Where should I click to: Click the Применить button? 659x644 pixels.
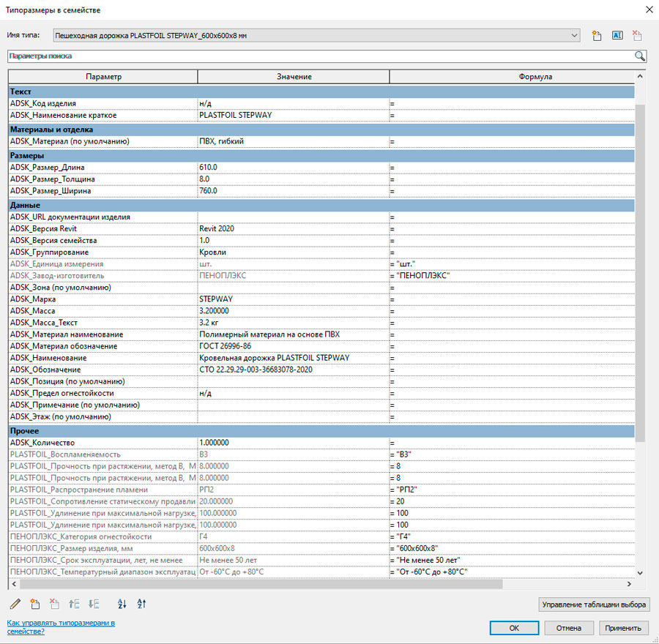click(x=623, y=628)
